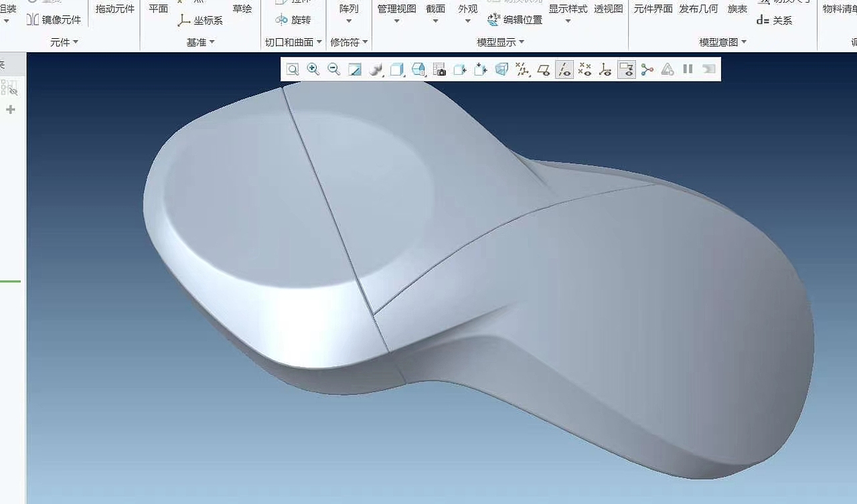Click 透视图 (Perspective View)
857x504 pixels.
pos(609,9)
